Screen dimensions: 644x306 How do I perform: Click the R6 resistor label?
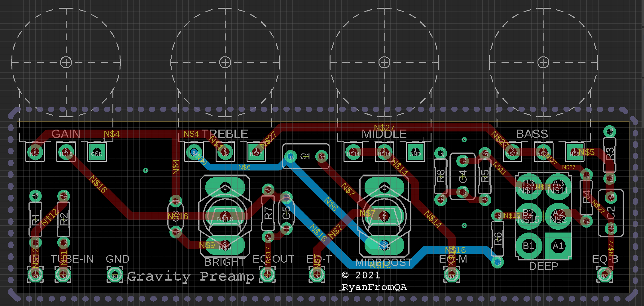[x=497, y=239]
